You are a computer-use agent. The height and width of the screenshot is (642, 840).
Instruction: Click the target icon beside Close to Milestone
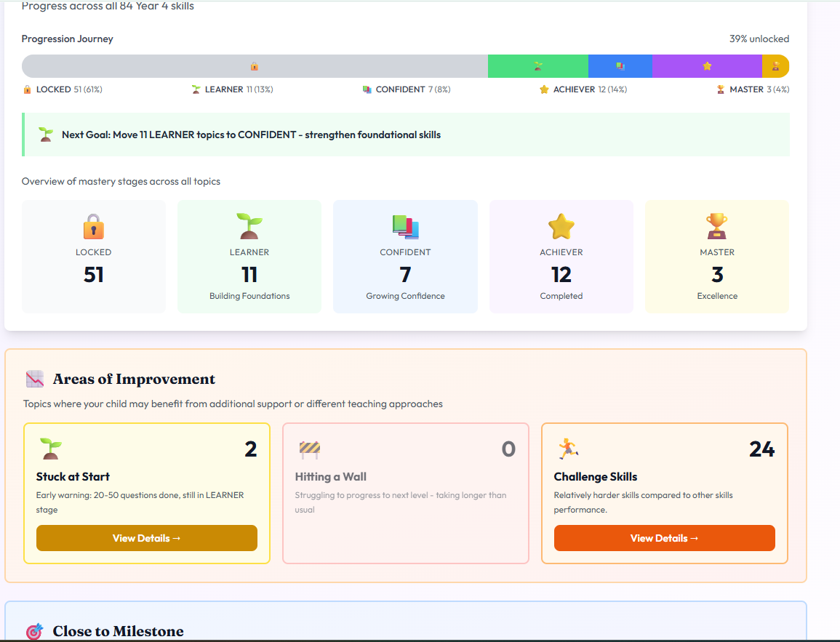pos(35,631)
